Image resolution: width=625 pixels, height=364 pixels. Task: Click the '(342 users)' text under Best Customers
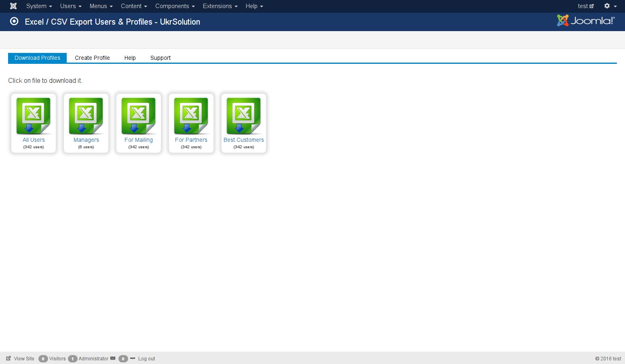pyautogui.click(x=244, y=147)
